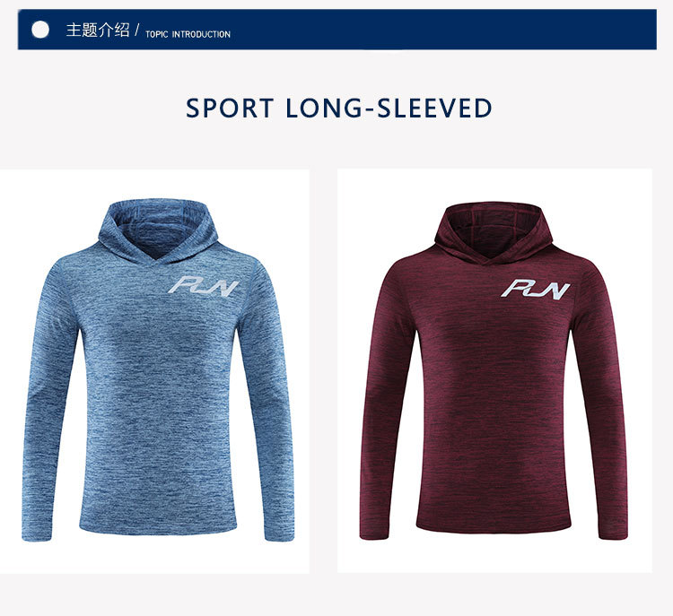This screenshot has width=673, height=616.
Task: Select the maroon hoodie product image
Action: (494, 370)
